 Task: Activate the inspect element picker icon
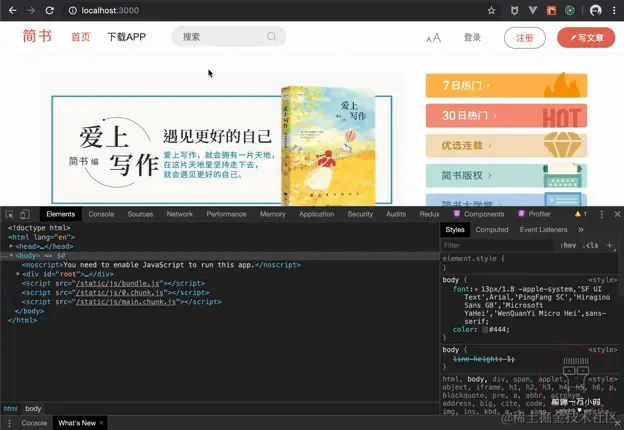(x=10, y=214)
